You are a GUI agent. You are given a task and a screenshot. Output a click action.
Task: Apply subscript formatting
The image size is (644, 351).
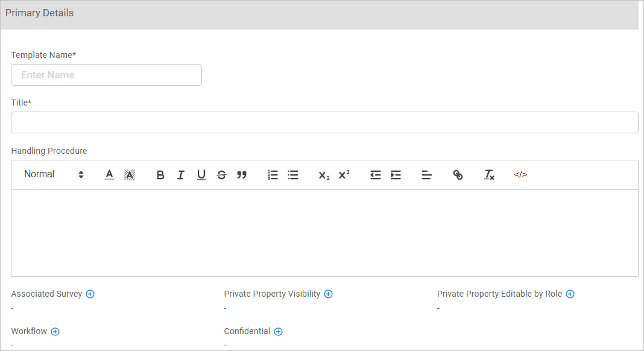[x=324, y=175]
